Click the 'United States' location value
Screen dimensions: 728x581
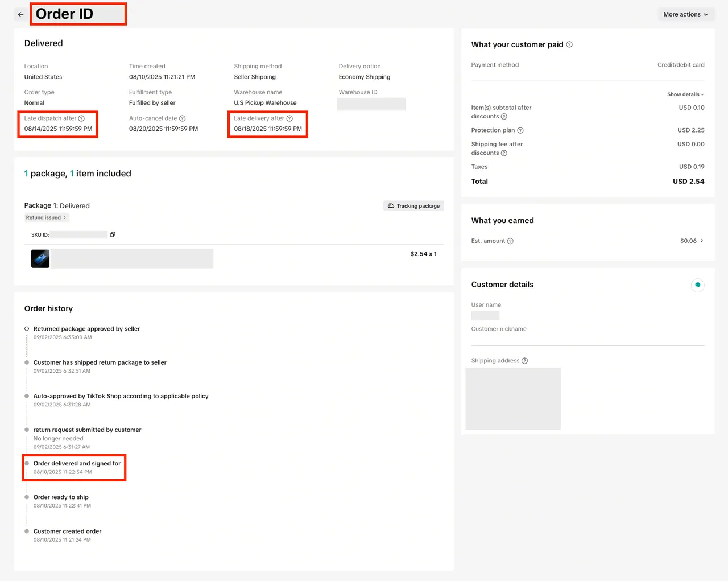[43, 77]
